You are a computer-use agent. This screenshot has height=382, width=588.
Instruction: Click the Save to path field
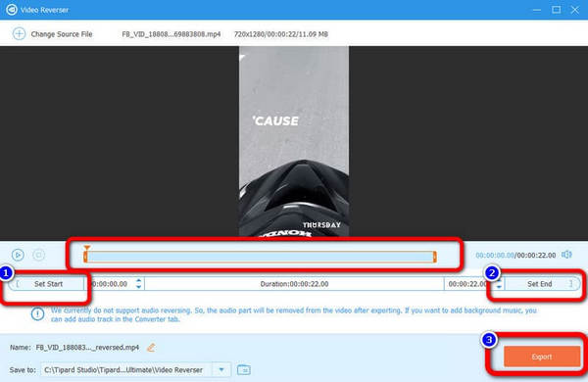[x=126, y=369]
